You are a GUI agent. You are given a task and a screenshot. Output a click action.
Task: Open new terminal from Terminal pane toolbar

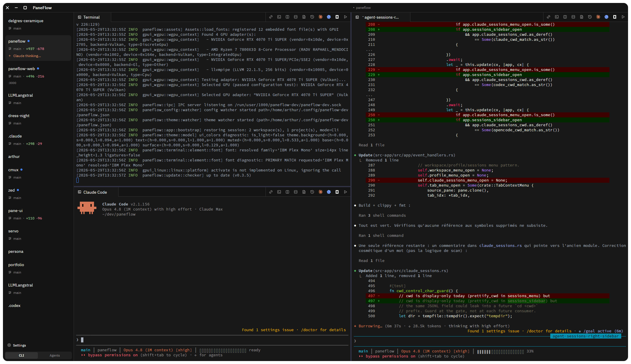pyautogui.click(x=279, y=17)
